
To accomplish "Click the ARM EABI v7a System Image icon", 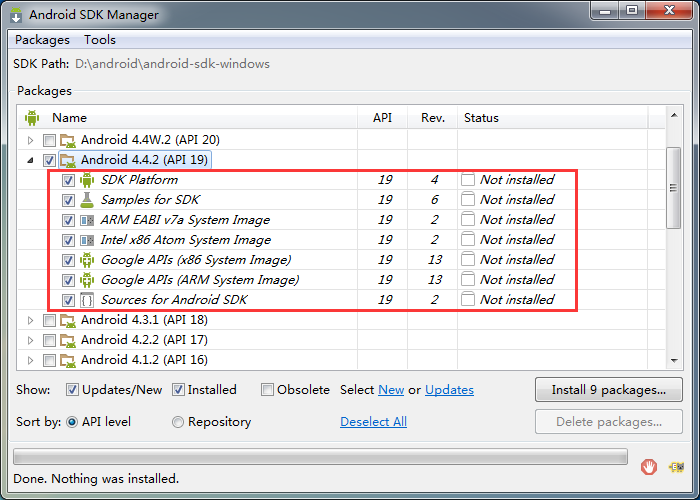I will pos(87,220).
